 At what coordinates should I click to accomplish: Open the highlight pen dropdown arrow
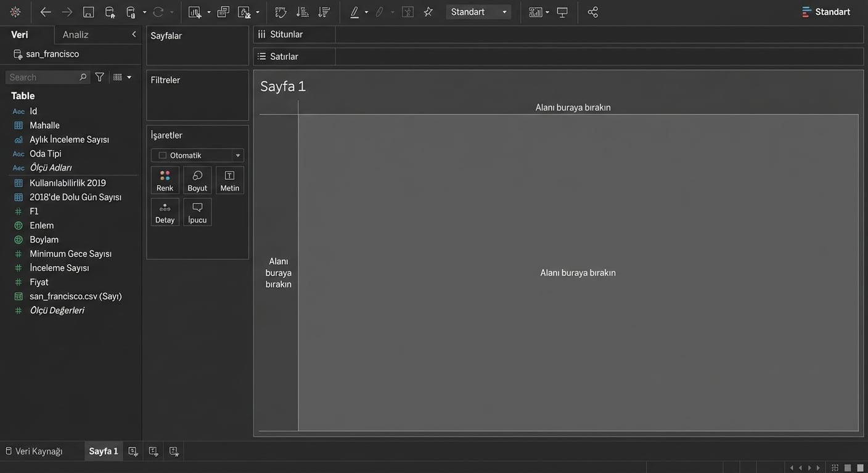(366, 12)
